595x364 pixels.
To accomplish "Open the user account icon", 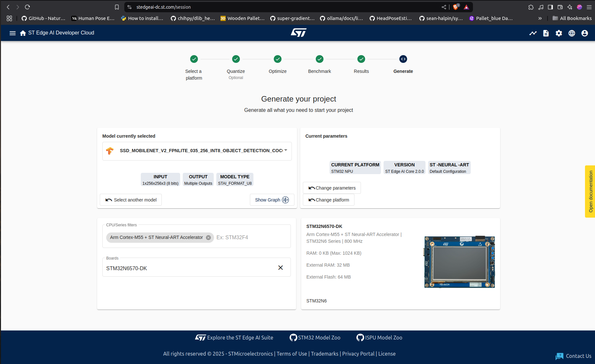I will (584, 33).
